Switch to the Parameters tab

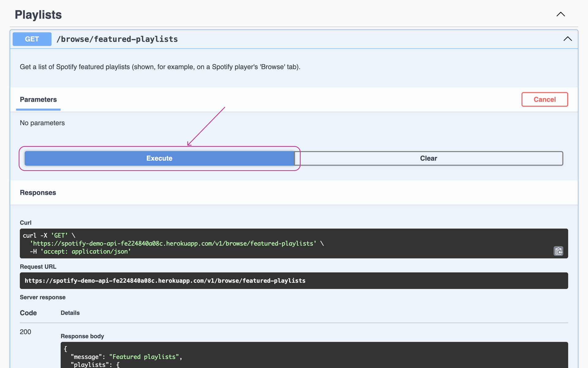38,99
